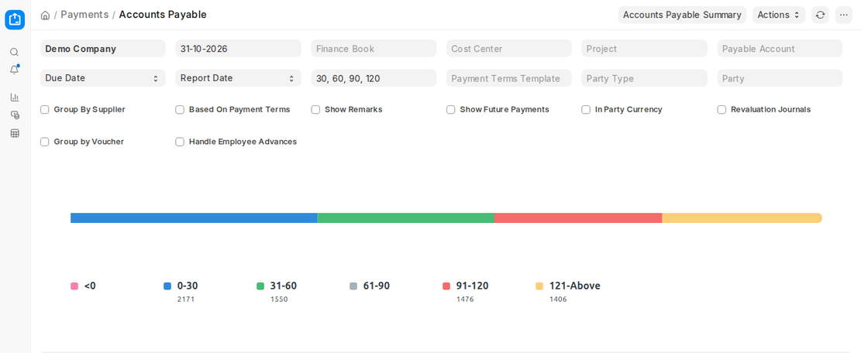Enable Based On Payment Terms
868x353 pixels.
180,110
